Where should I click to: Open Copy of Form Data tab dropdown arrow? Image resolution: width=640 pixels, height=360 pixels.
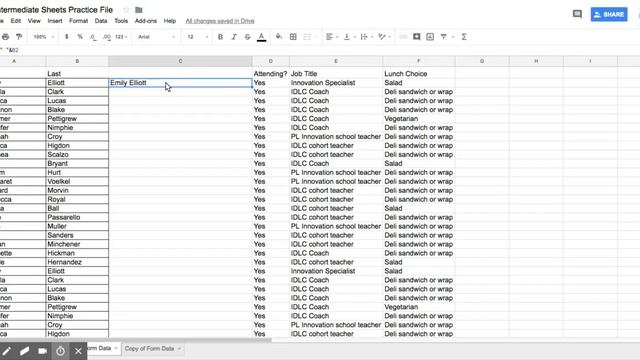179,349
